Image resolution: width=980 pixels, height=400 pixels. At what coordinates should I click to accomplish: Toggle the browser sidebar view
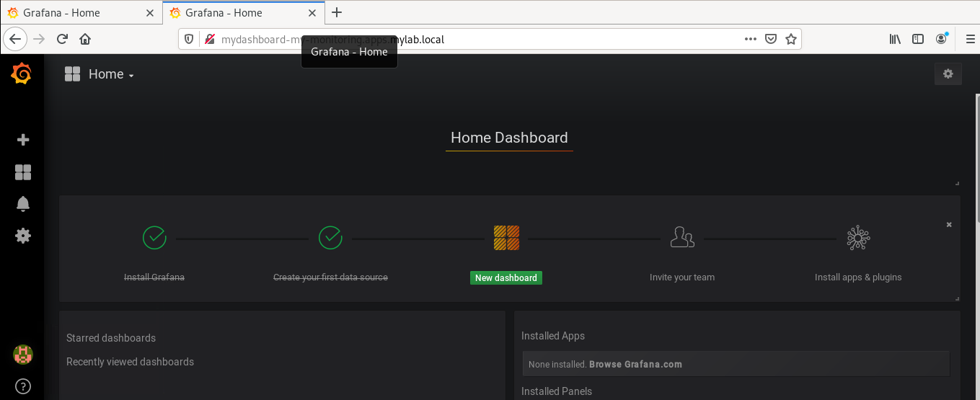pos(918,39)
